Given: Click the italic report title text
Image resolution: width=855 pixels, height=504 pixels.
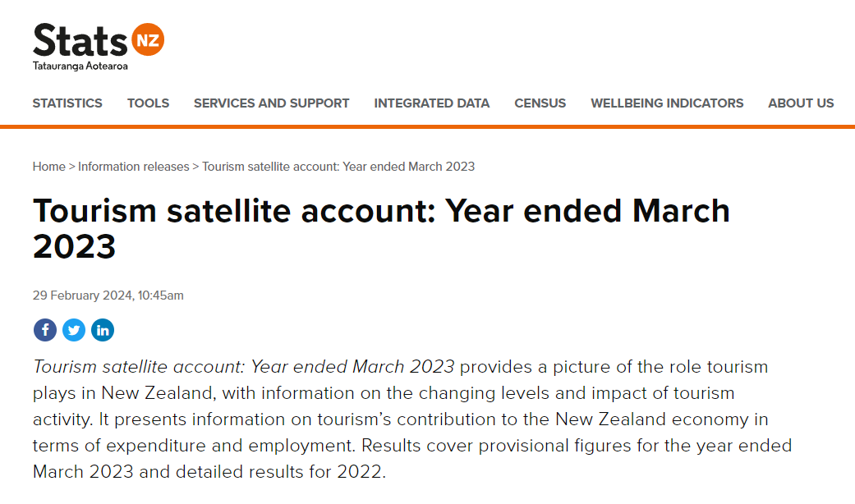Looking at the screenshot, I should click(x=243, y=367).
